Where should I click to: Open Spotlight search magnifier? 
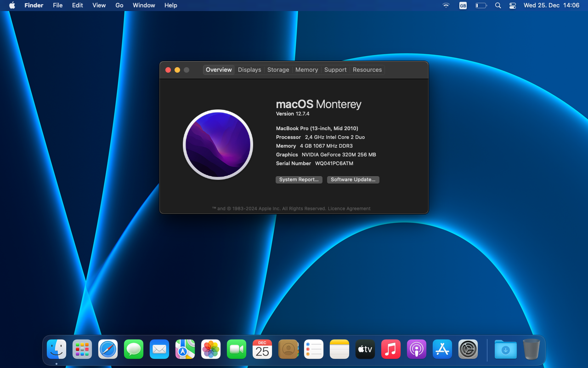point(498,6)
